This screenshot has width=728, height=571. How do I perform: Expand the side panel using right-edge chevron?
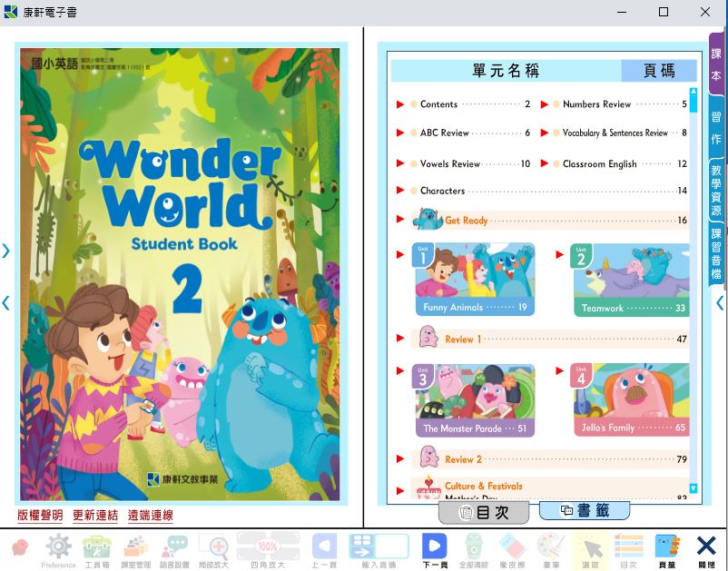click(720, 302)
